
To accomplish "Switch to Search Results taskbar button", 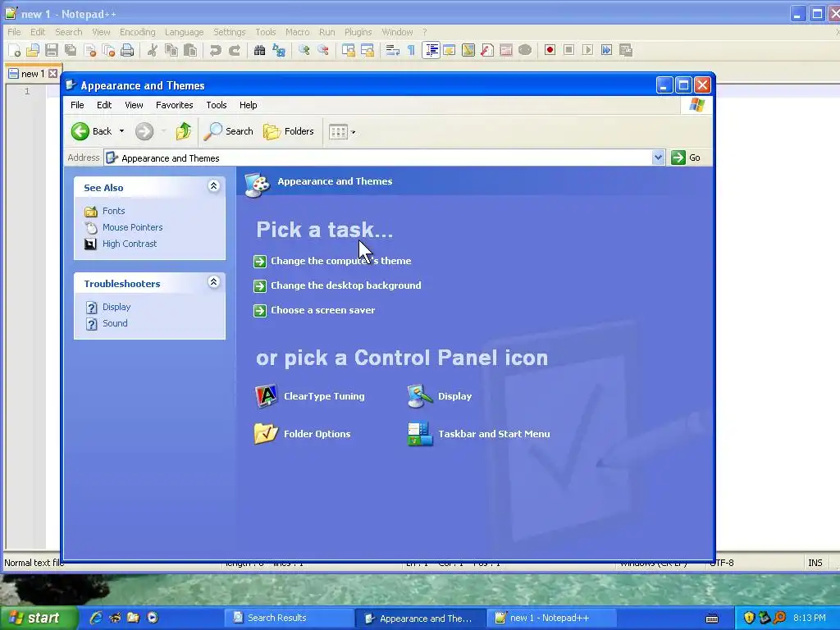I will [290, 618].
